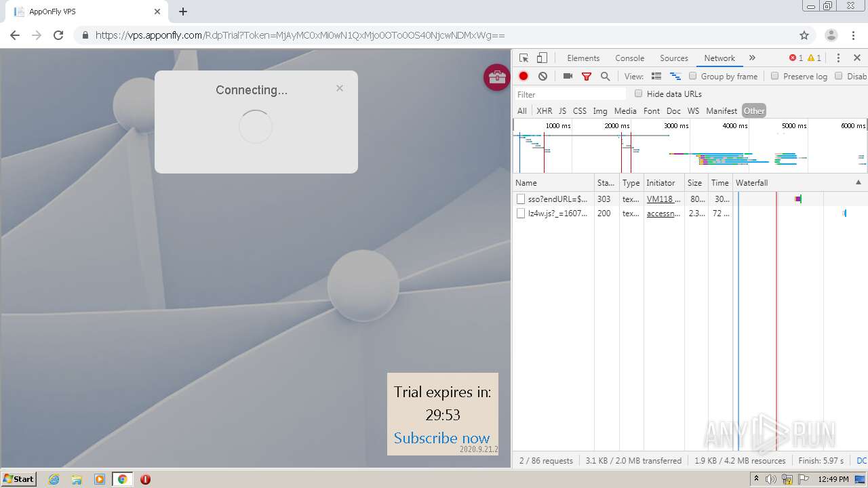Close the DevTools panel
The height and width of the screenshot is (488, 868).
coord(857,58)
